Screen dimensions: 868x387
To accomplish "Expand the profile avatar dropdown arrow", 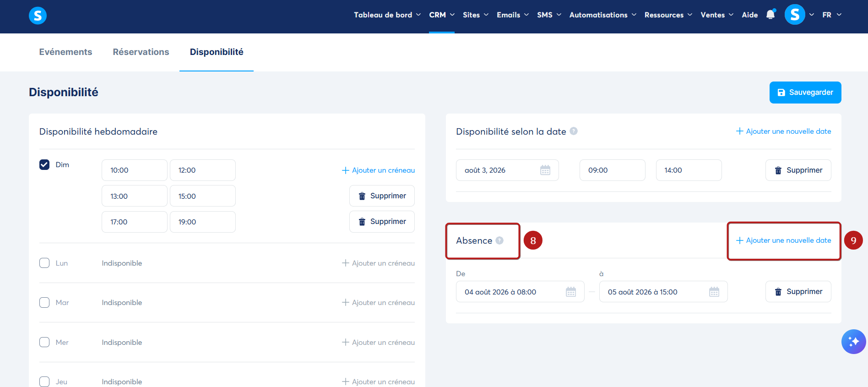I will 812,15.
